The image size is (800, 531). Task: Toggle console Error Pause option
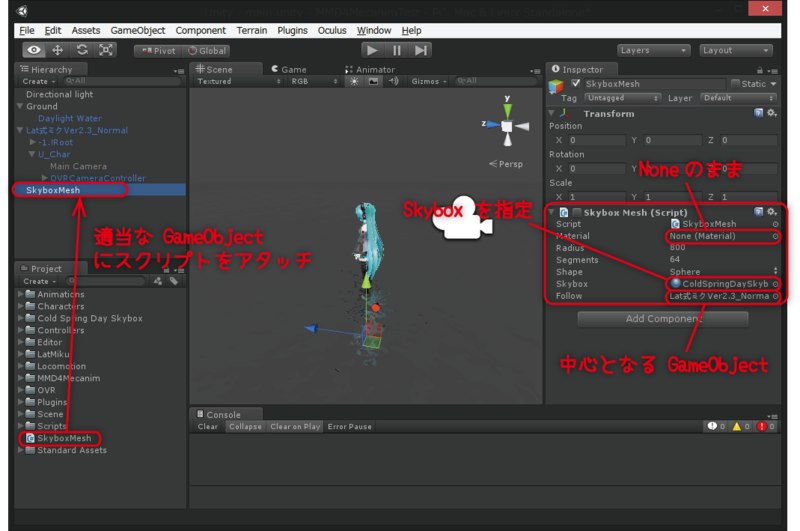349,426
